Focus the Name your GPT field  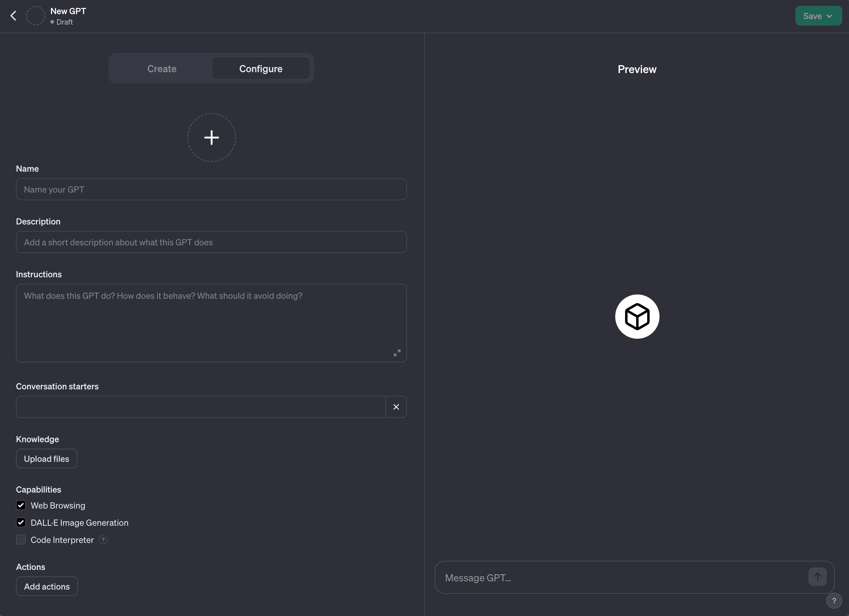[212, 189]
